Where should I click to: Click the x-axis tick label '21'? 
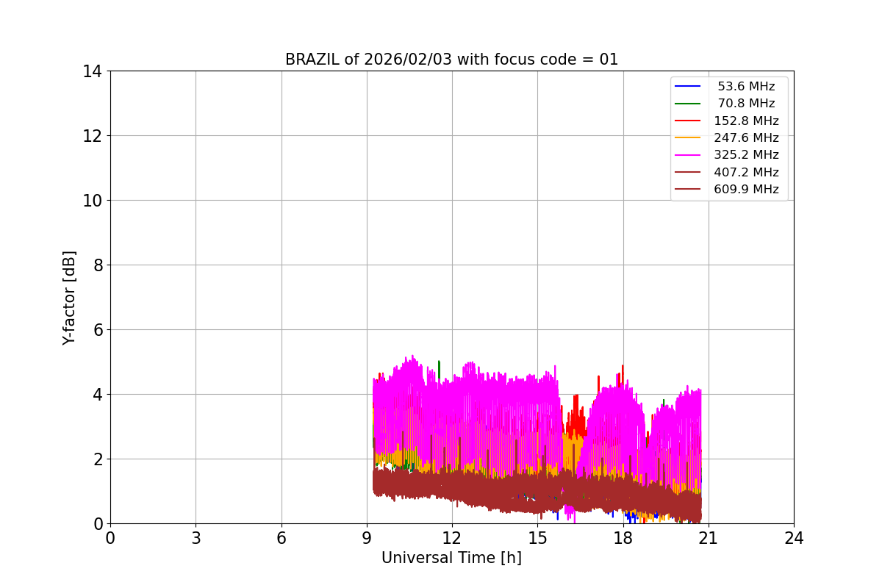[x=708, y=538]
